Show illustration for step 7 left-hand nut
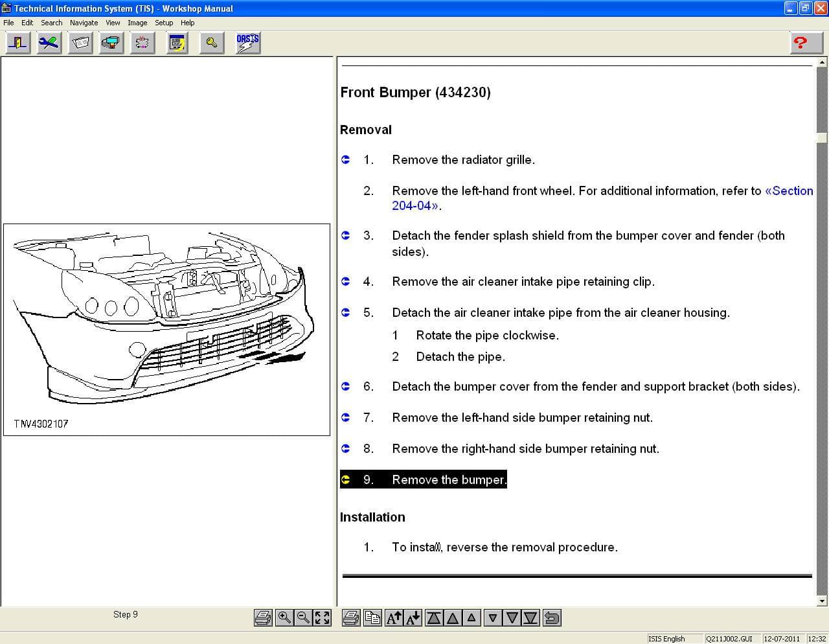This screenshot has width=829, height=644. [346, 417]
